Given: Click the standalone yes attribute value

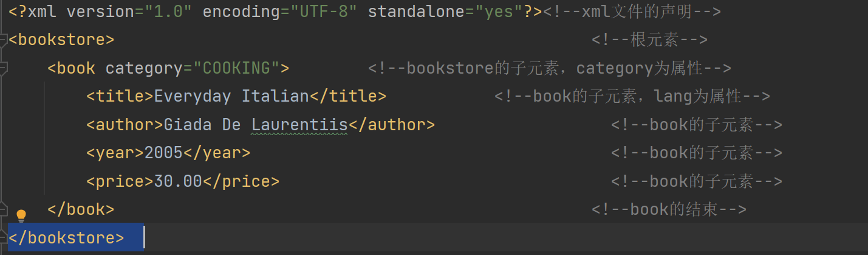Looking at the screenshot, I should point(499,12).
